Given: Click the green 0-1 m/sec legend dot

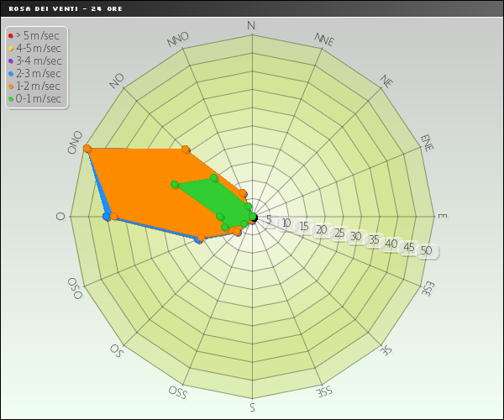Looking at the screenshot, I should [10, 99].
